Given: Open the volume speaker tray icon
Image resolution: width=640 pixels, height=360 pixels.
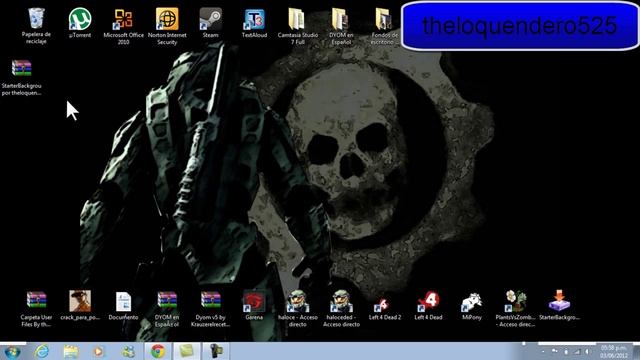Looking at the screenshot, I should (x=587, y=351).
